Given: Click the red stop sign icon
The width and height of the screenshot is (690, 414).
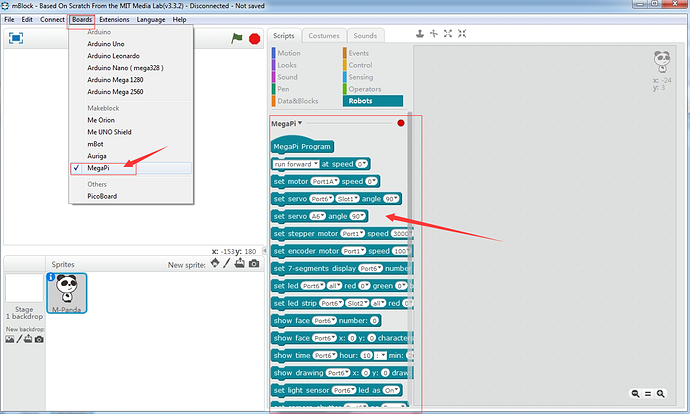Looking at the screenshot, I should coord(254,39).
